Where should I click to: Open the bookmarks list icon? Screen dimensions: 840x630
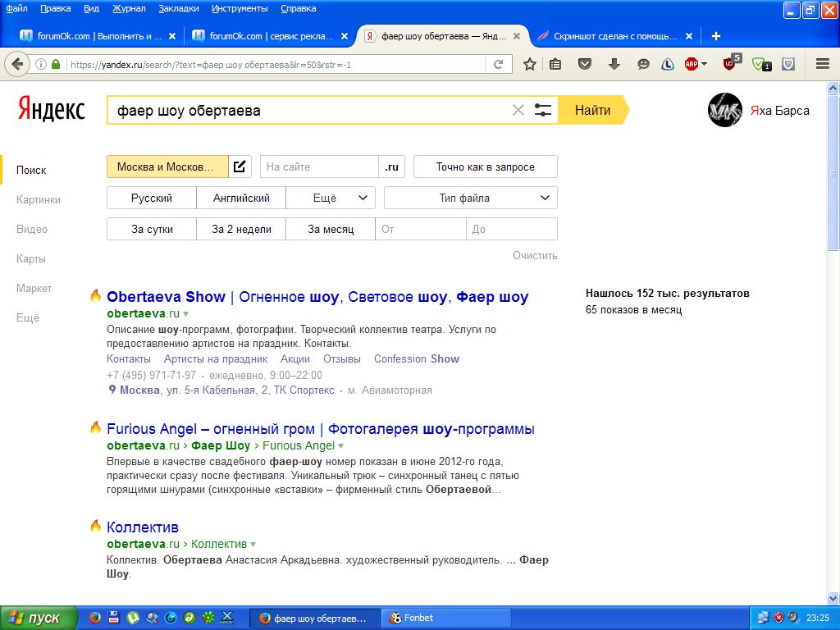coord(555,64)
